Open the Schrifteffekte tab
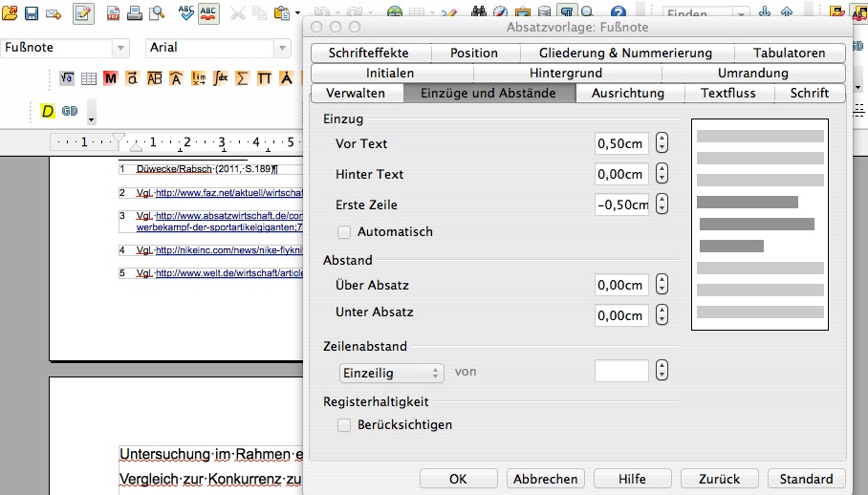 click(368, 53)
